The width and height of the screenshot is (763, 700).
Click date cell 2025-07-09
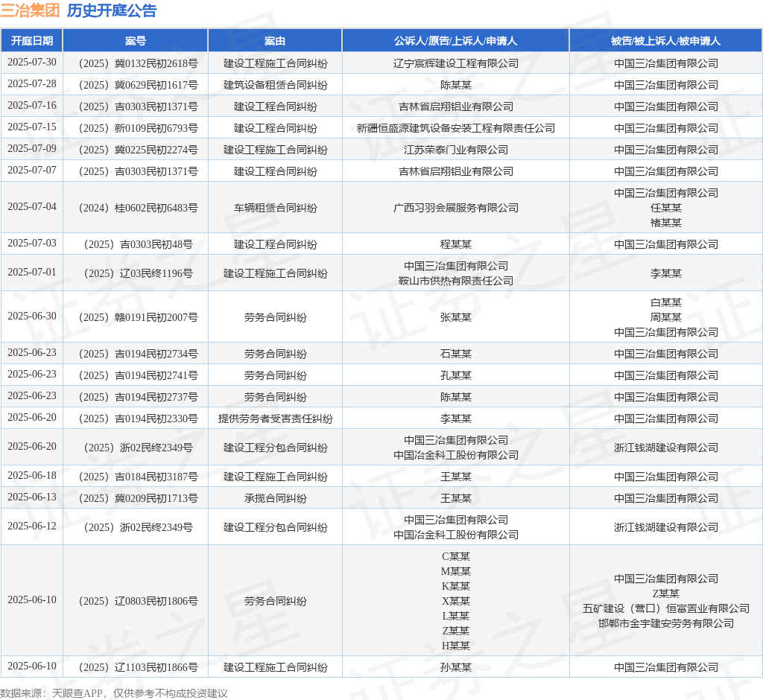[31, 148]
